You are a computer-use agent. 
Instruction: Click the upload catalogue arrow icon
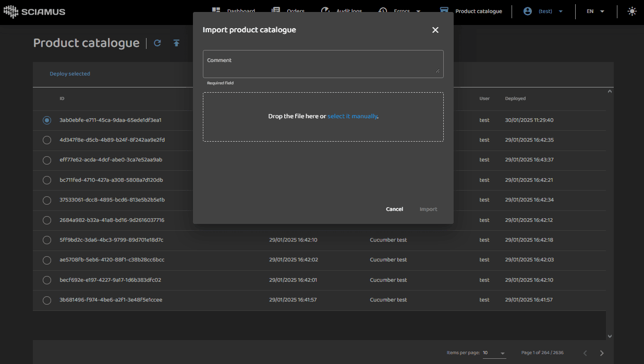coord(176,43)
